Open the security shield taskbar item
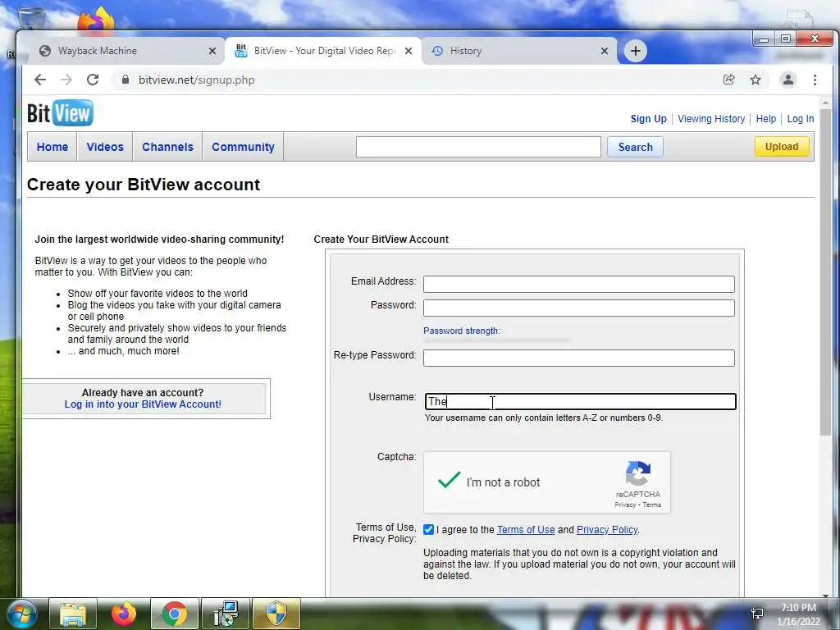The image size is (840, 630). [x=276, y=614]
